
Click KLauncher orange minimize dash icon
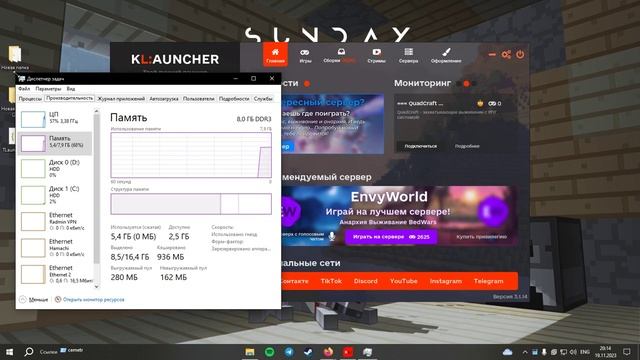coord(492,54)
